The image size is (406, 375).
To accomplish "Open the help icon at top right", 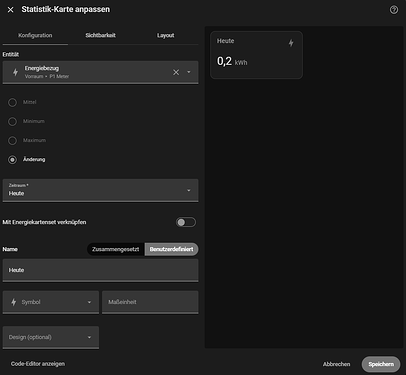I will 394,10.
